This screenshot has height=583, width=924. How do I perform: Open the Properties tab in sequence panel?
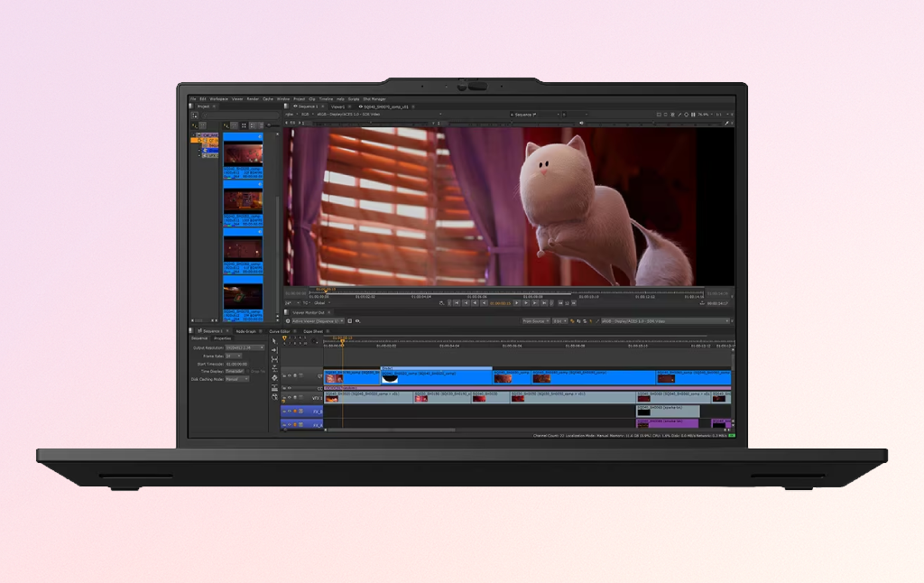tap(222, 338)
